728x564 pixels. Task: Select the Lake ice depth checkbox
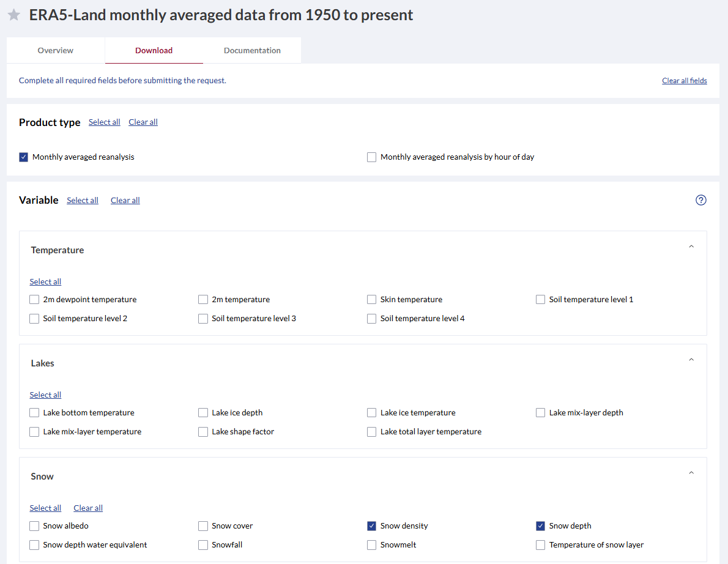tap(203, 413)
